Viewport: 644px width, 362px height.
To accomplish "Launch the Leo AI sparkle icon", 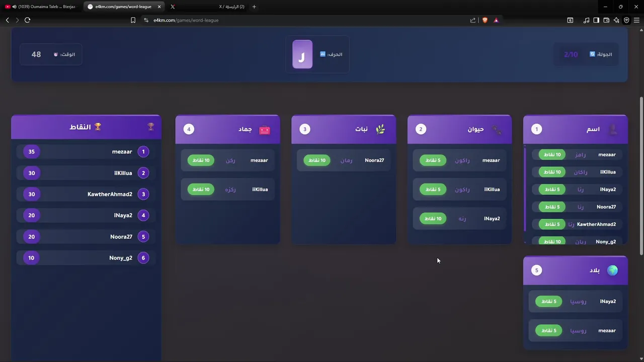I will tap(616, 20).
